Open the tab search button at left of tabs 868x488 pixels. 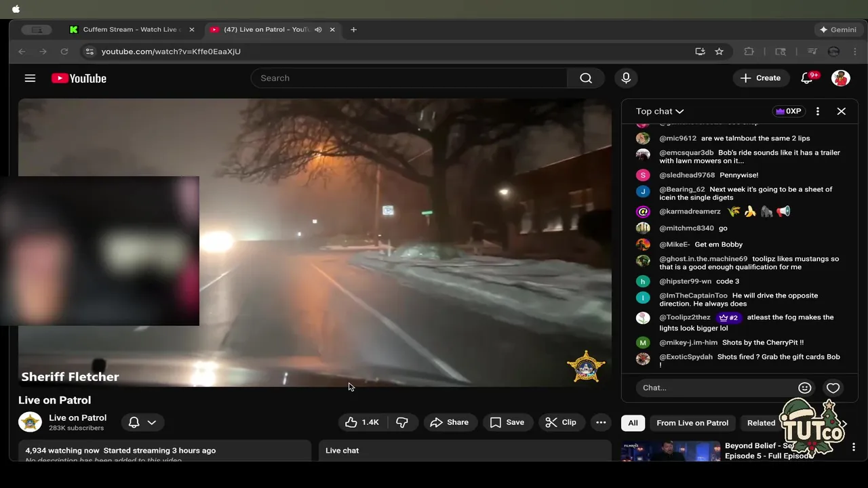pyautogui.click(x=37, y=30)
